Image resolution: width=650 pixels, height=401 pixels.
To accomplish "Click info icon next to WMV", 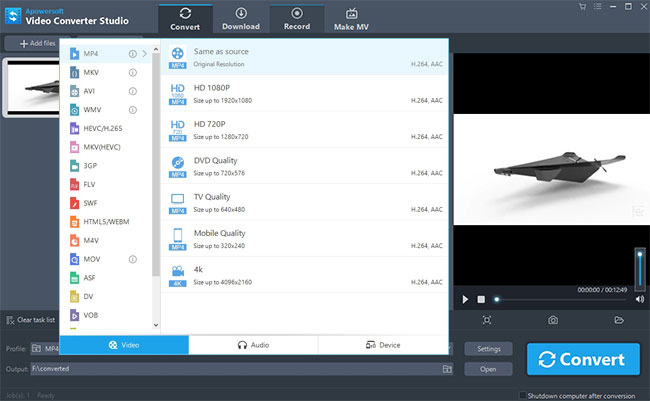I will [133, 110].
